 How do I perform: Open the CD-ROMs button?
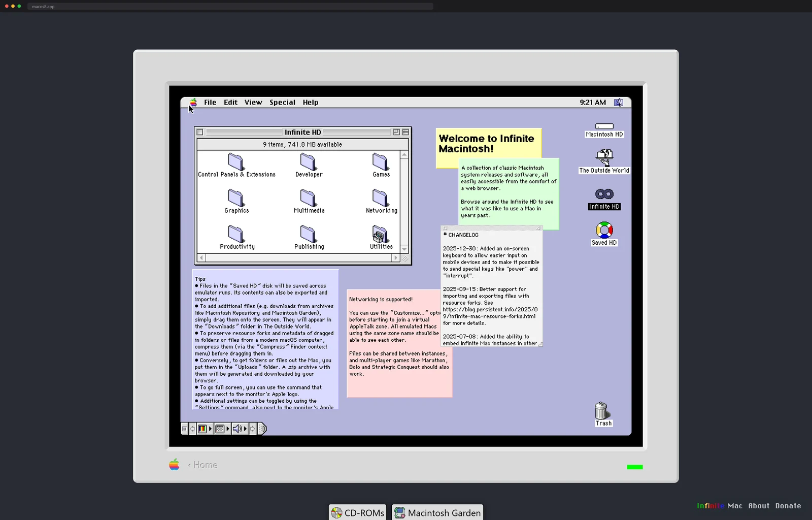tap(357, 513)
